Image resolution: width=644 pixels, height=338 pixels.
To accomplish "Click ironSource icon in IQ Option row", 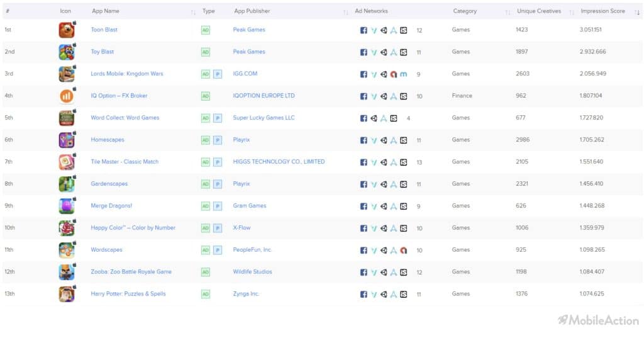I will tap(404, 96).
